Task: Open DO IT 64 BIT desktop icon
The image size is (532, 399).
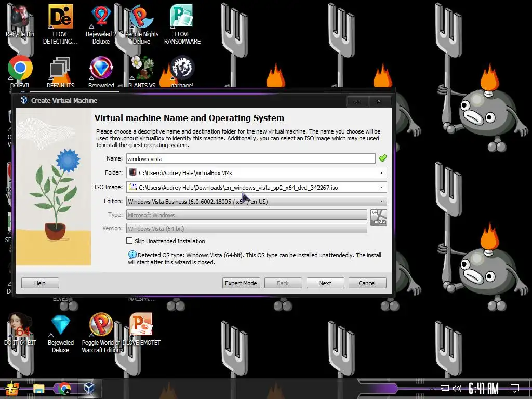Action: [20, 329]
